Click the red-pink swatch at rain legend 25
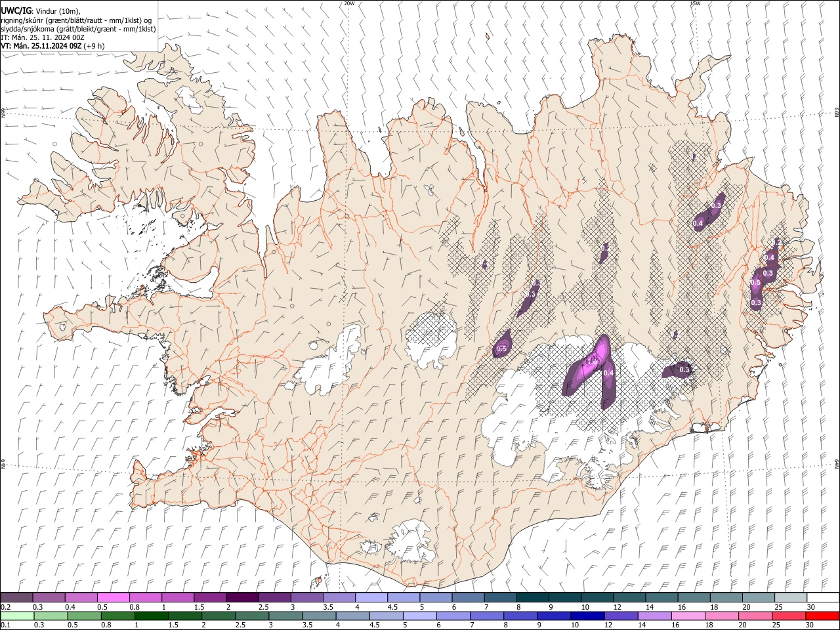Screen dimensions: 840x630 pos(789,616)
